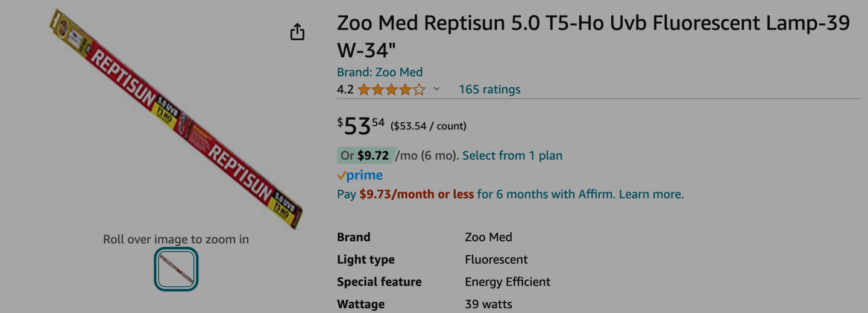Click the Energy Efficient special feature value
Screen dimensions: 868x313
click(508, 282)
